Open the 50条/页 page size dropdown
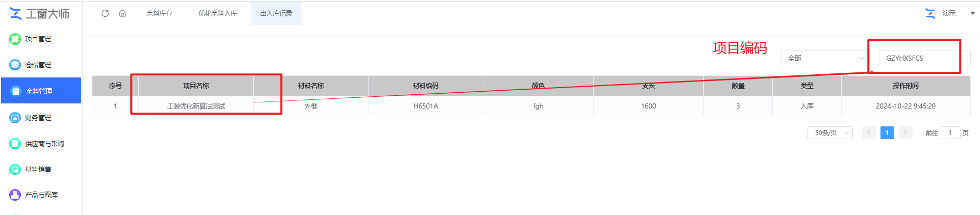This screenshot has height=215, width=980. point(829,133)
